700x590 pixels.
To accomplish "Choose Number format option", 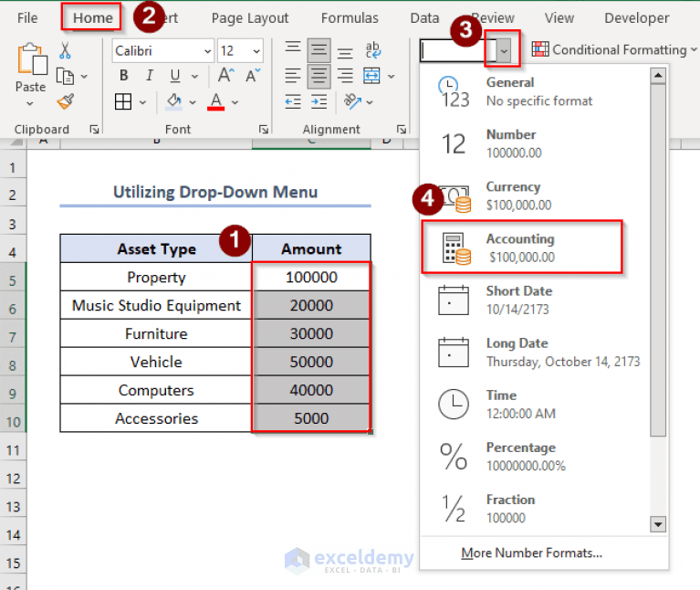I will click(535, 143).
